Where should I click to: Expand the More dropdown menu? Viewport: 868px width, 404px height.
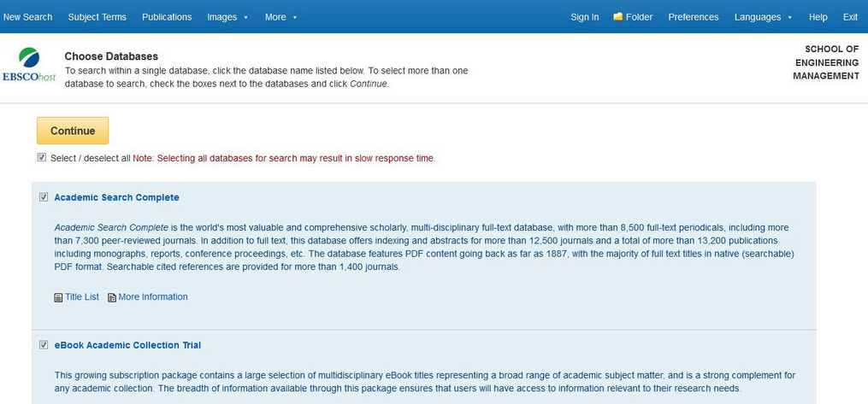(x=281, y=17)
